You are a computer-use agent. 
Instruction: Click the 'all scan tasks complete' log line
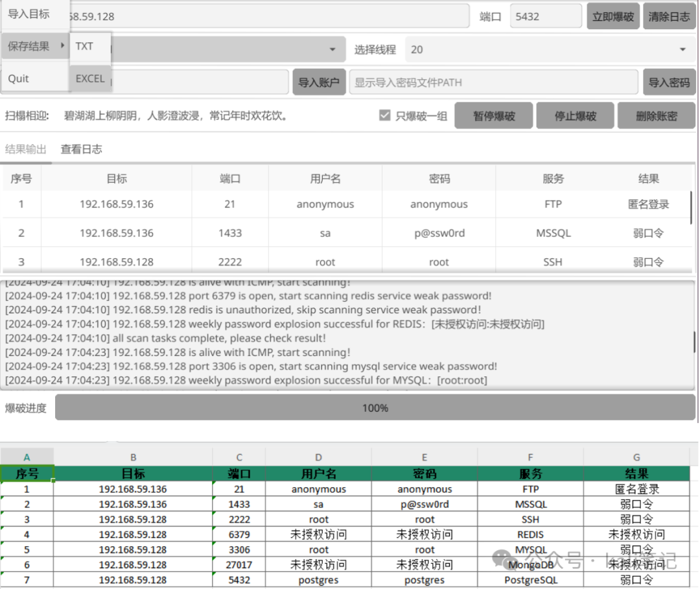[x=166, y=338]
